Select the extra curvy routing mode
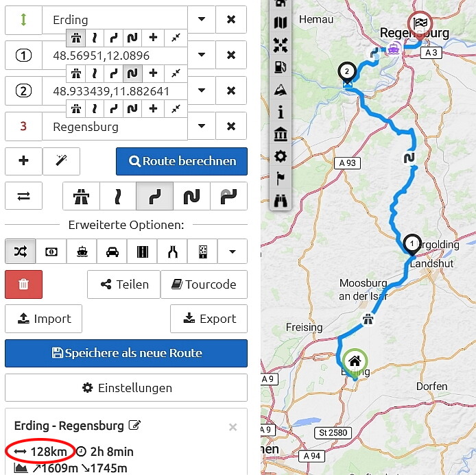Image resolution: width=476 pixels, height=475 pixels. pyautogui.click(x=192, y=196)
